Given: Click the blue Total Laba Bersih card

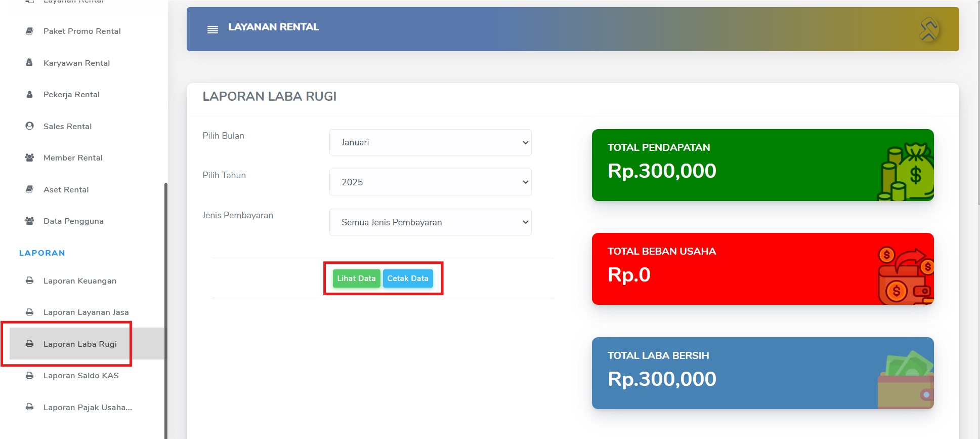Looking at the screenshot, I should [763, 373].
